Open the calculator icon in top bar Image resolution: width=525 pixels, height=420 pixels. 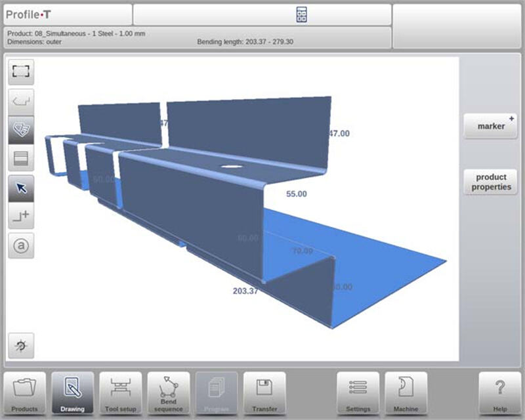[301, 14]
